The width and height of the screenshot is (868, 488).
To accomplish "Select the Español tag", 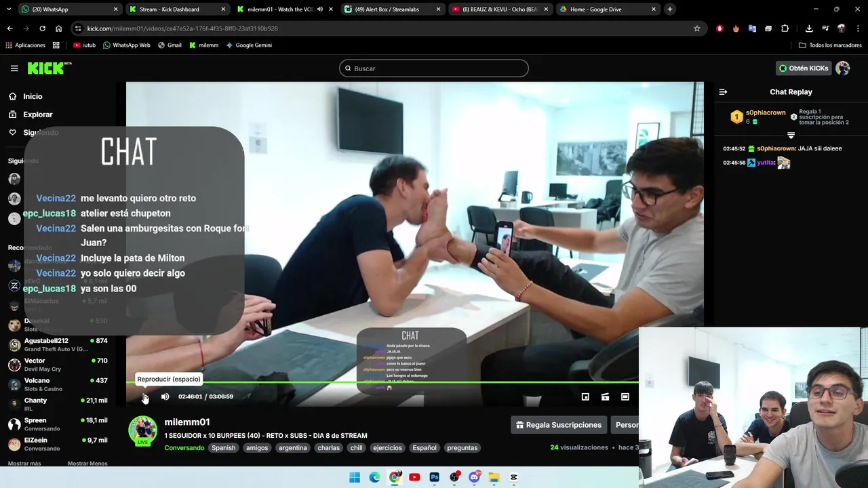I will pyautogui.click(x=425, y=448).
